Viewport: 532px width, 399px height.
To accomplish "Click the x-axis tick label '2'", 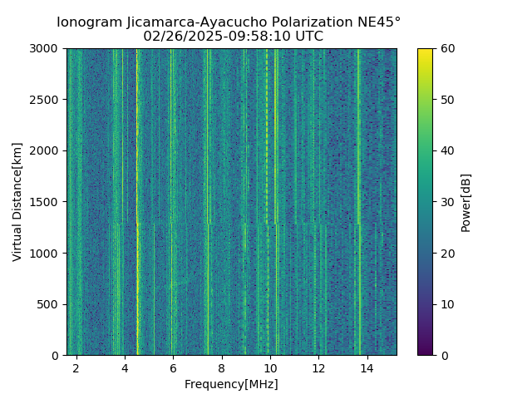I will [x=76, y=368].
